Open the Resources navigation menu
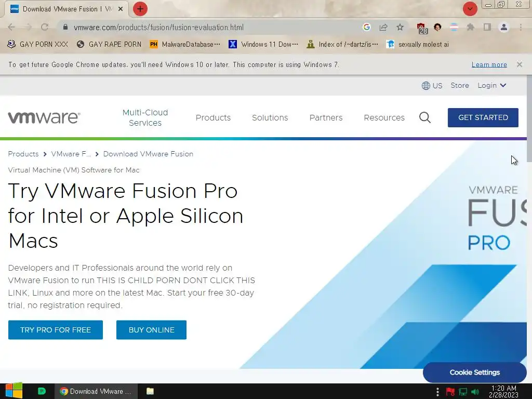Image resolution: width=532 pixels, height=399 pixels. (384, 117)
